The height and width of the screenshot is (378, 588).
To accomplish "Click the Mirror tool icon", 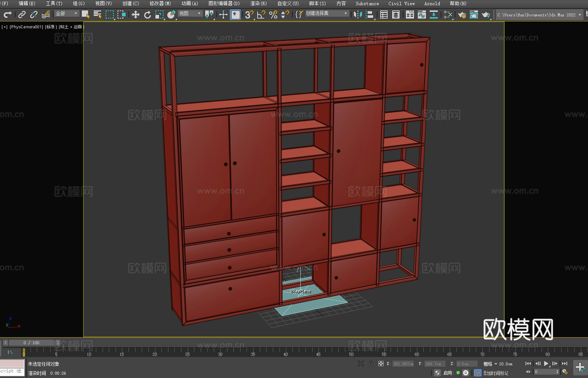I will point(358,14).
